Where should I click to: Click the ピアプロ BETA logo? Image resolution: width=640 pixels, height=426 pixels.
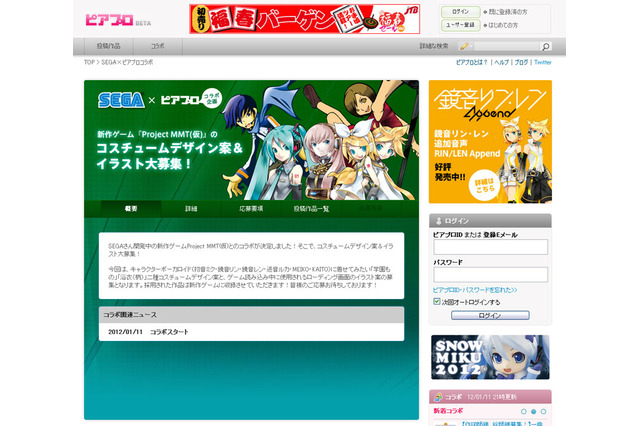pos(118,20)
